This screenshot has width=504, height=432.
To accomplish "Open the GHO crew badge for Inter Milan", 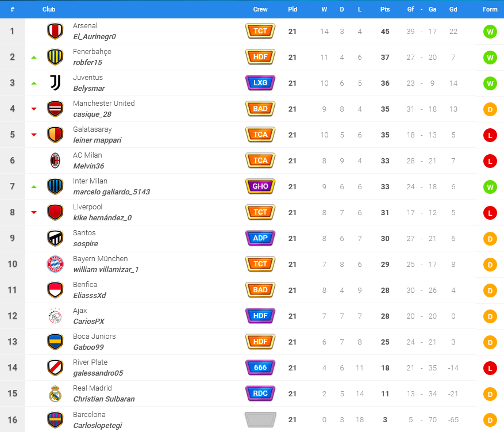I will [260, 186].
